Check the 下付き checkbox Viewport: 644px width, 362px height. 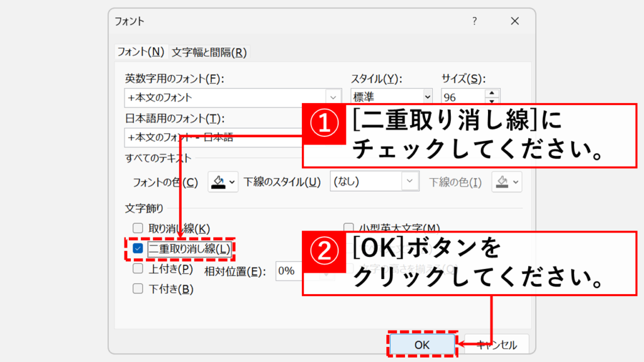(x=138, y=289)
